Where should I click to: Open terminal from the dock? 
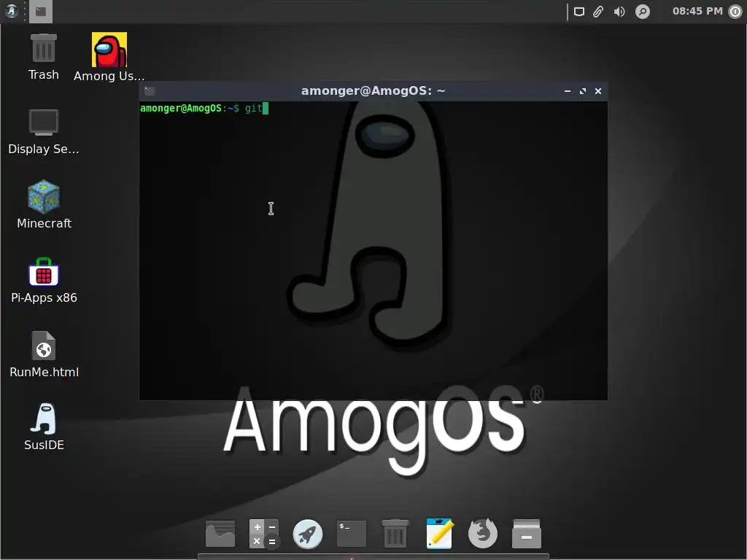(x=352, y=533)
